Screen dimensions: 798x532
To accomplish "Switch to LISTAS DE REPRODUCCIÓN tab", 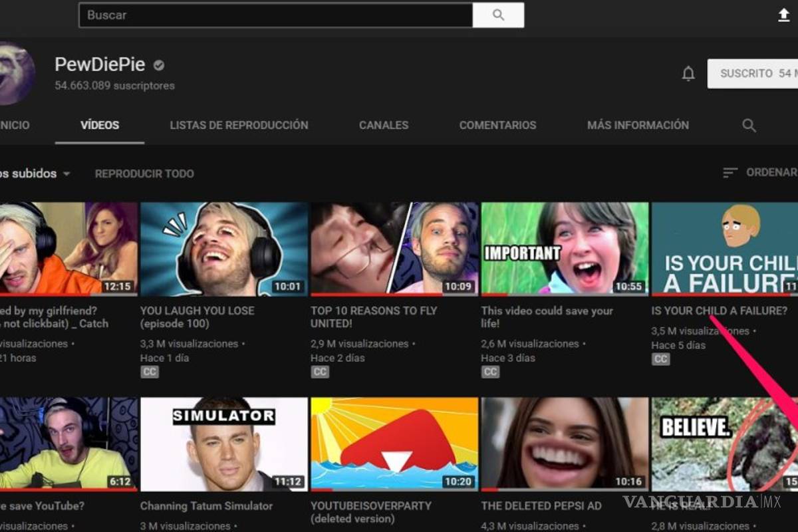I will [239, 125].
